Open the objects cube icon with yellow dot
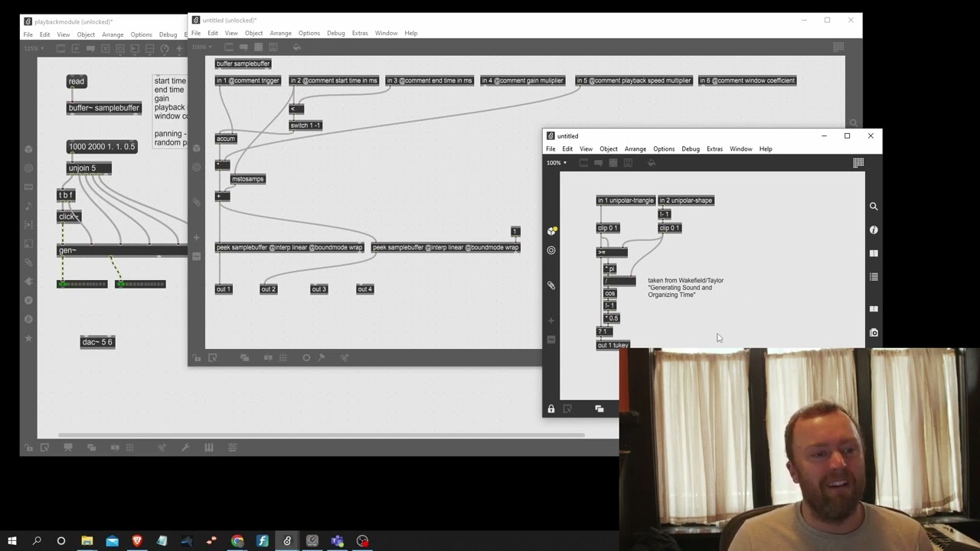 [x=551, y=230]
